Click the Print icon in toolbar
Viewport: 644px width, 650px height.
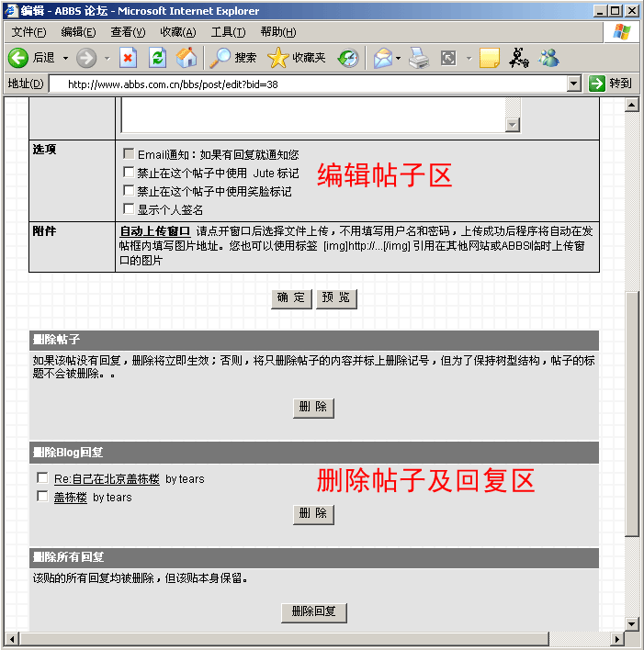tap(419, 58)
